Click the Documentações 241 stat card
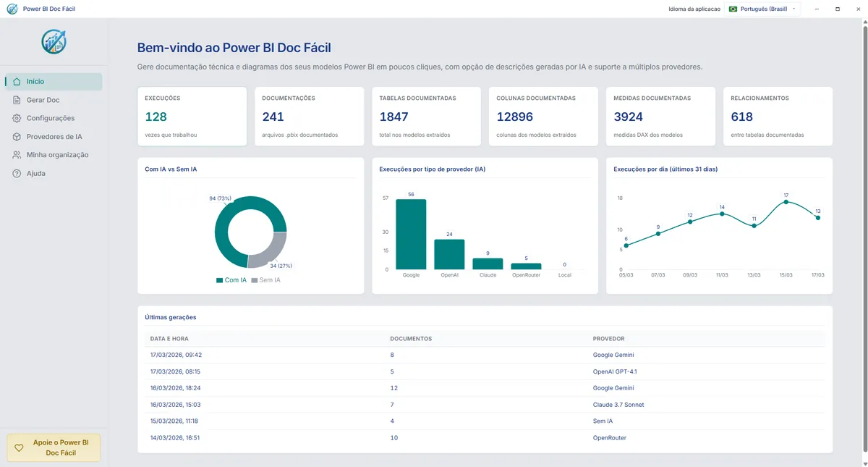The image size is (868, 467). pyautogui.click(x=309, y=117)
